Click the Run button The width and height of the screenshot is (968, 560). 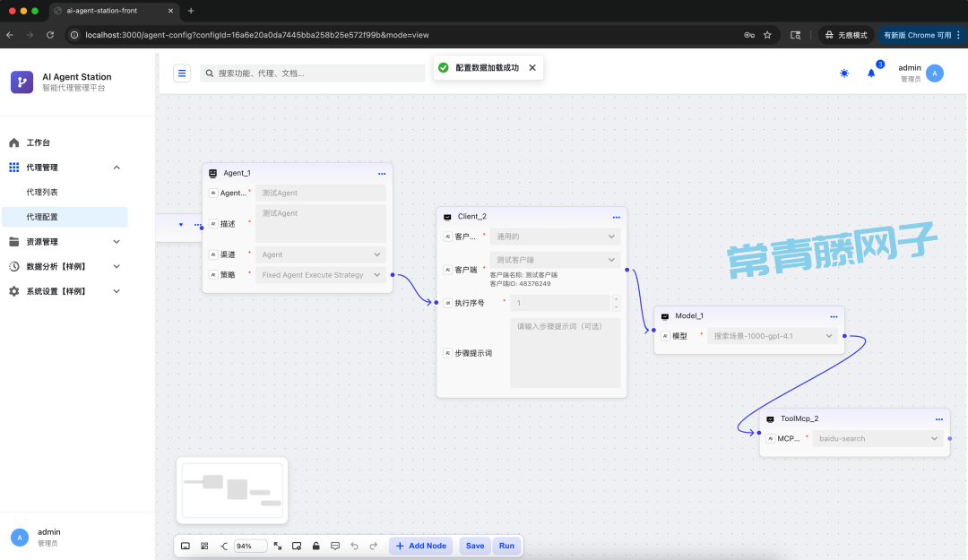coord(506,546)
